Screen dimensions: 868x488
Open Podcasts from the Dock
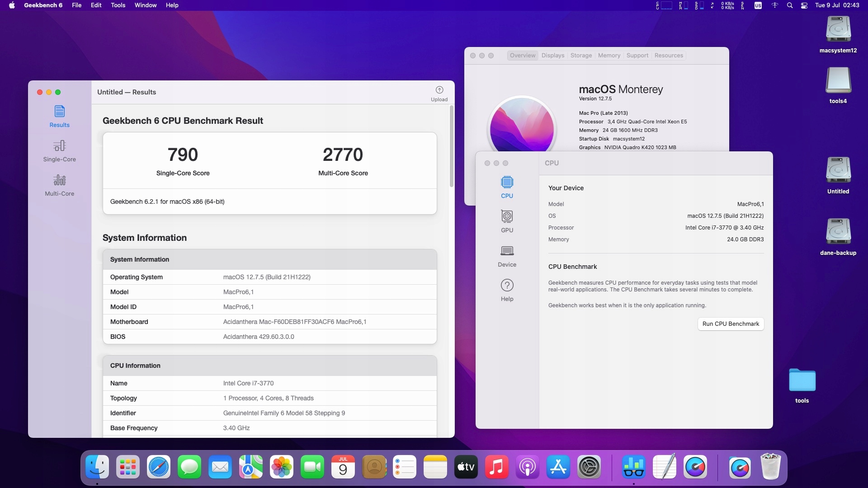[x=528, y=467]
